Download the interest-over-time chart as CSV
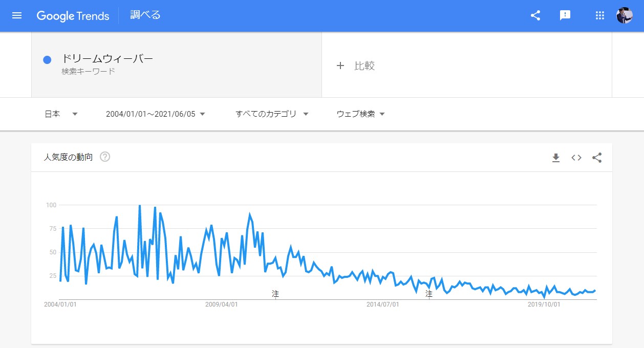This screenshot has width=644, height=348. pos(556,158)
